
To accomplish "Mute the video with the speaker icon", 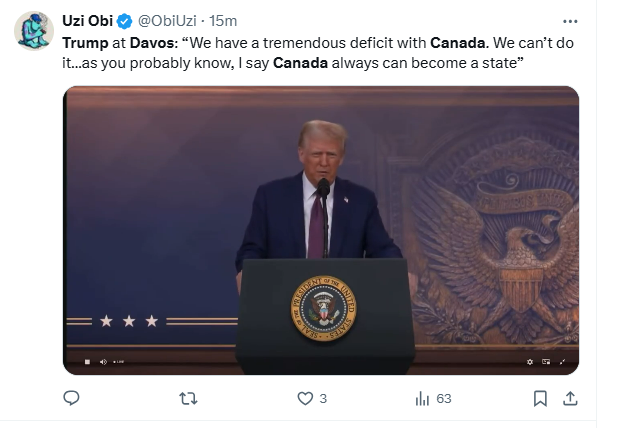I will pos(103,362).
